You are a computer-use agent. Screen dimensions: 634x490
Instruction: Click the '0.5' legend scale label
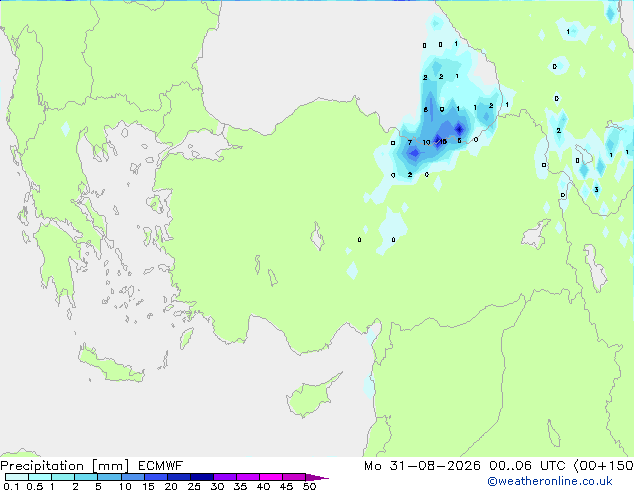[x=34, y=486]
